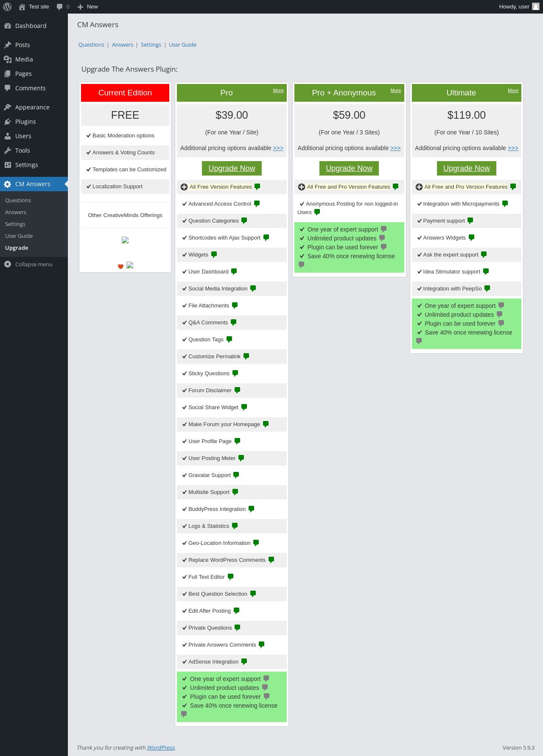The image size is (543, 756).
Task: Click the Tools wrench icon in the sidebar
Action: point(8,151)
